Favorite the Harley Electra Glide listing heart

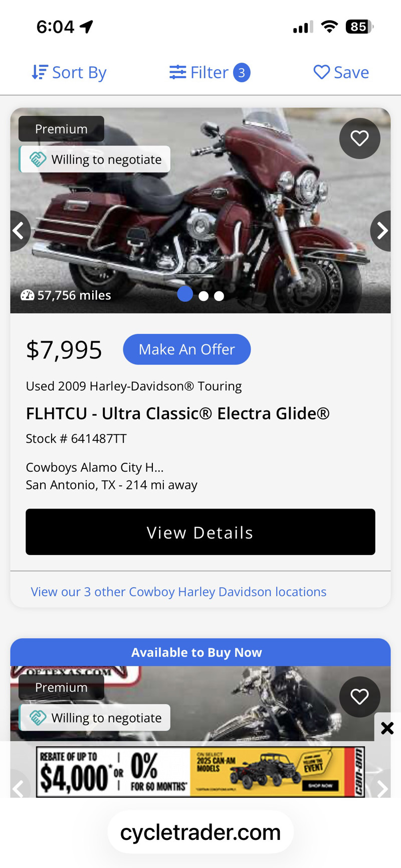click(x=359, y=138)
